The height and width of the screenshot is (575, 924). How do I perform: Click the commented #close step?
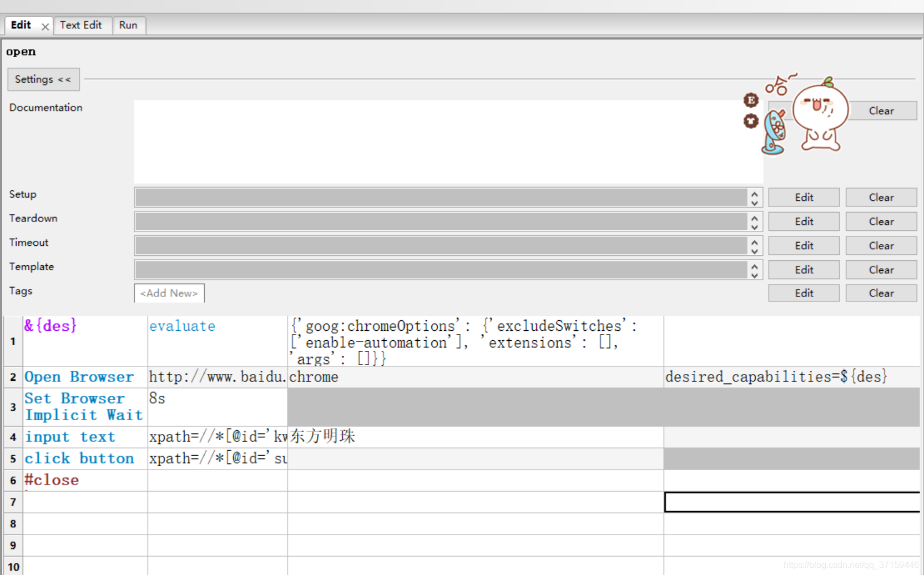tap(51, 480)
